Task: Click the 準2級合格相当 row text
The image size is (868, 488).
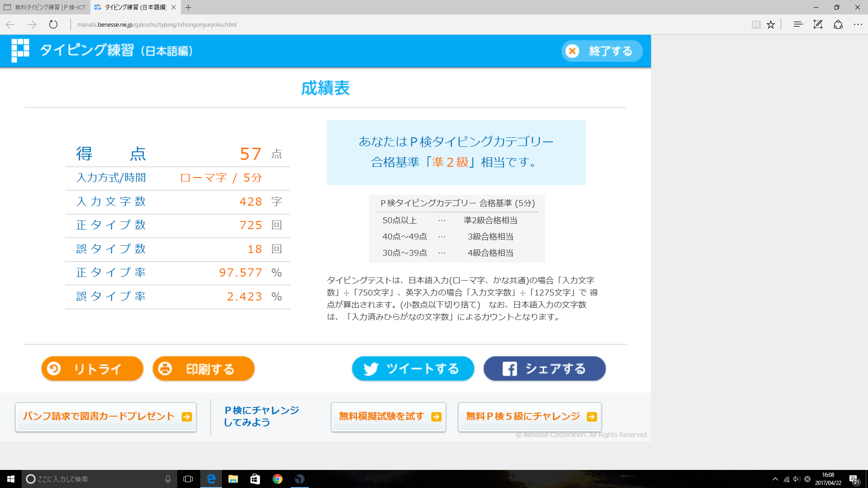Action: tap(491, 220)
